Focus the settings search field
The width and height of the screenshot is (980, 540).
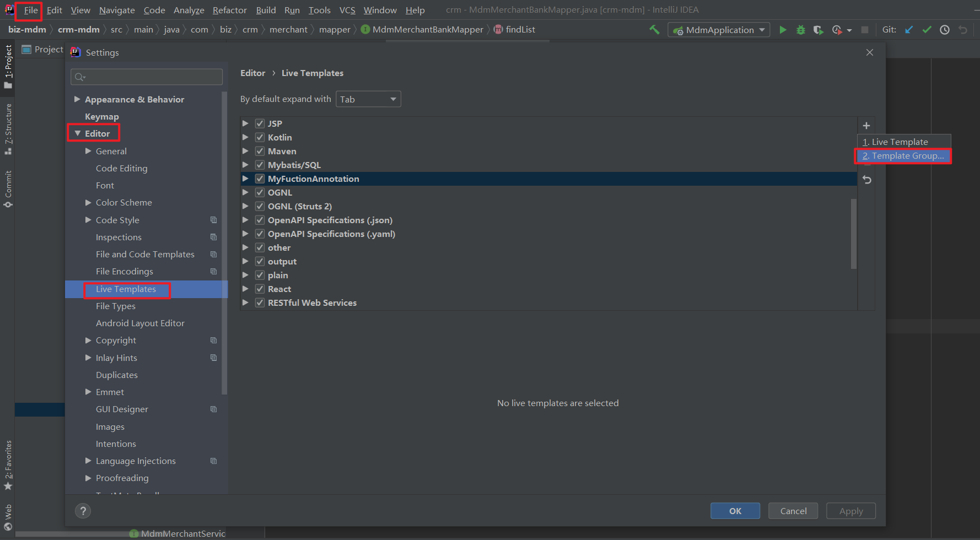[147, 77]
